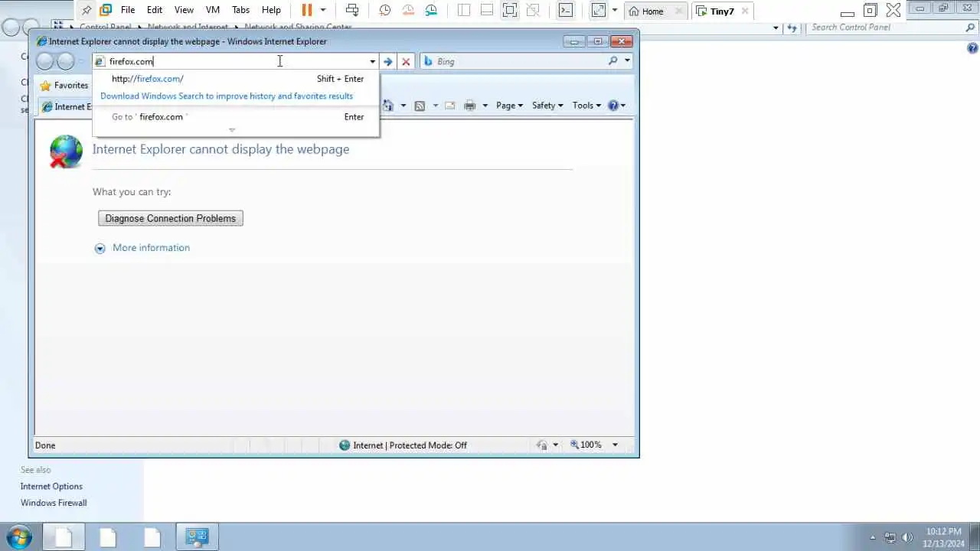The image size is (980, 551).
Task: Revert to snapshot using the red clock icon
Action: (x=408, y=10)
